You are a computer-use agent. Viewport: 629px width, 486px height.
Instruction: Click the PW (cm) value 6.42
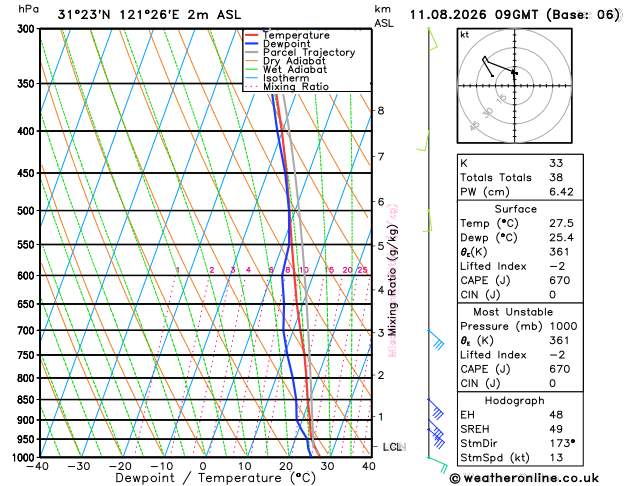point(561,192)
